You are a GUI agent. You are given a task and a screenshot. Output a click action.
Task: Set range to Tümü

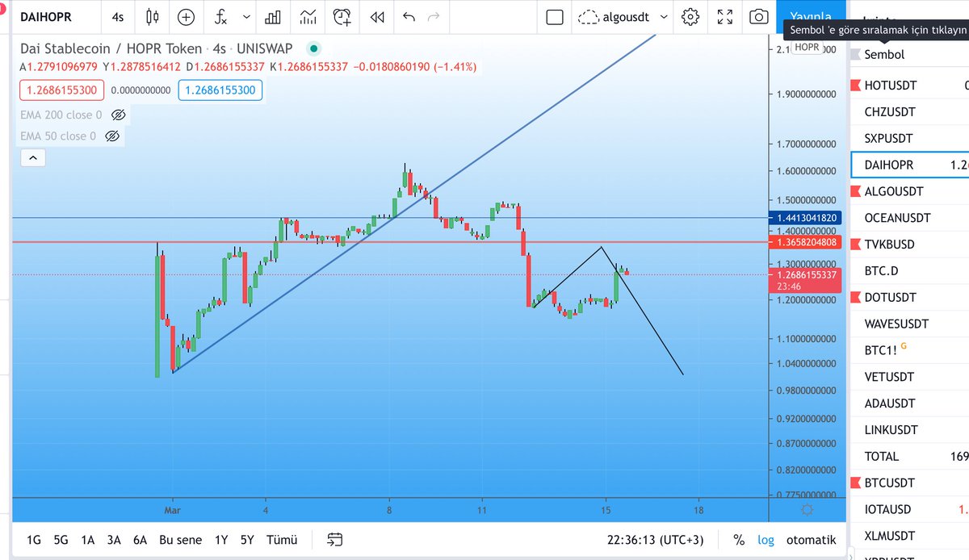(x=282, y=540)
